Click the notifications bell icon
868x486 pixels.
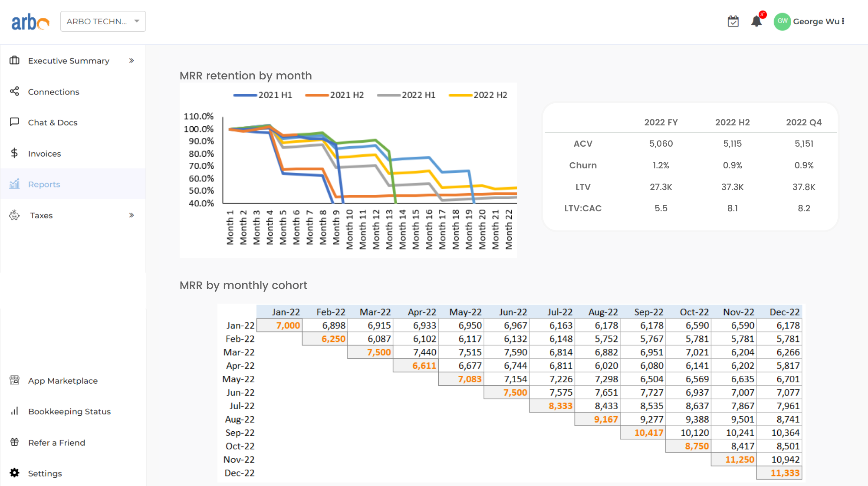point(756,21)
